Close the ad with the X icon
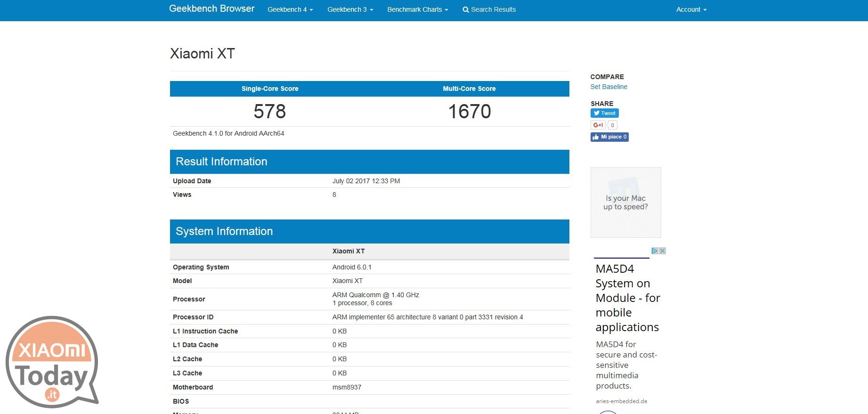This screenshot has height=414, width=868. pyautogui.click(x=662, y=251)
